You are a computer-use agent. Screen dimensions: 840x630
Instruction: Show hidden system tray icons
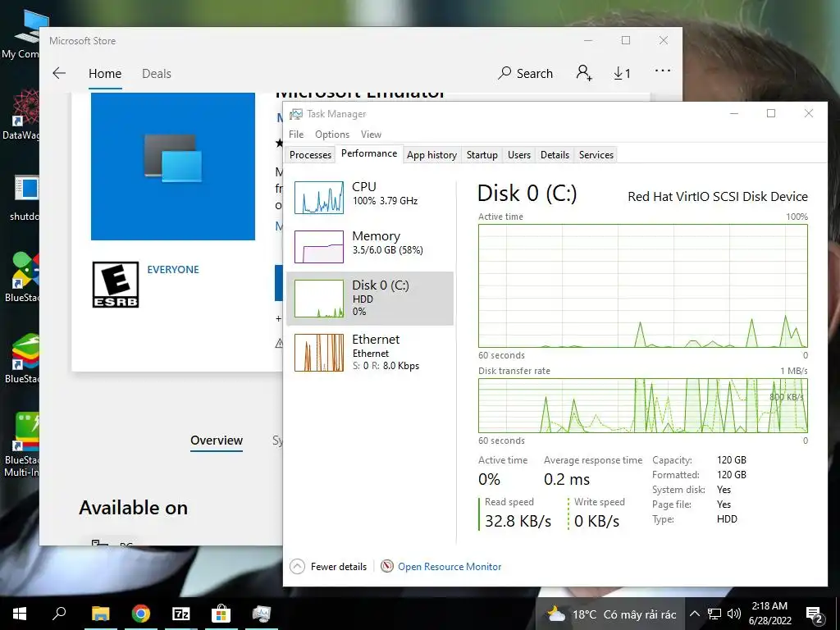pos(694,614)
